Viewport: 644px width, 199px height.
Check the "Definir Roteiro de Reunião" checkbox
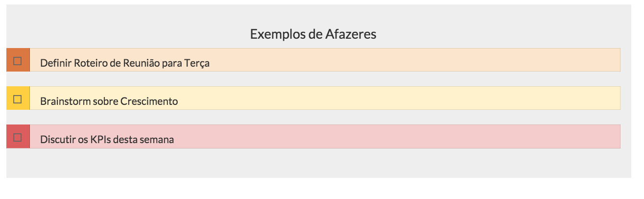(x=18, y=61)
